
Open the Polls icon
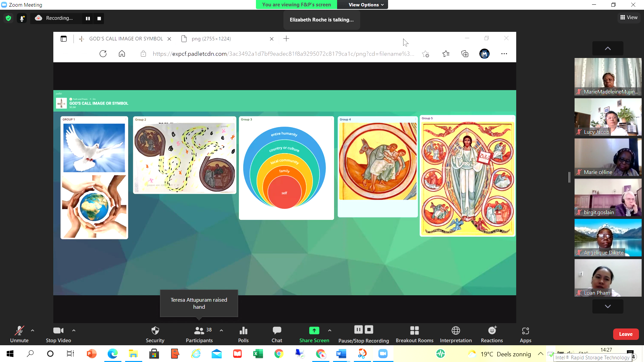[243, 334]
